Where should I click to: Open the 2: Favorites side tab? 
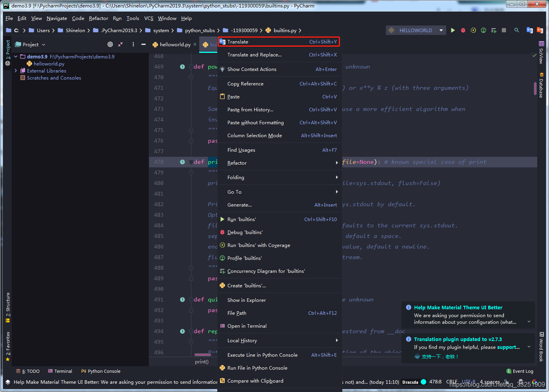[7, 347]
